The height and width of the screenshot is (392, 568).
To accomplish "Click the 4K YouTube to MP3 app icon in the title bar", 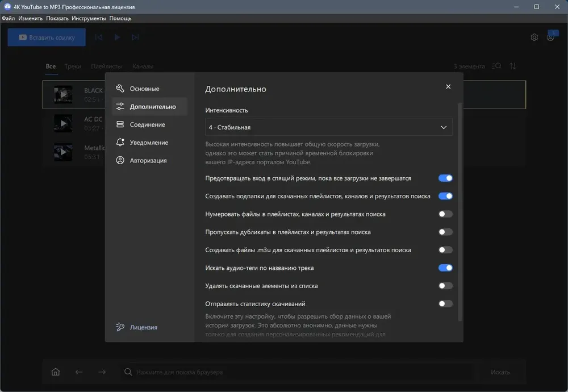I will [7, 6].
